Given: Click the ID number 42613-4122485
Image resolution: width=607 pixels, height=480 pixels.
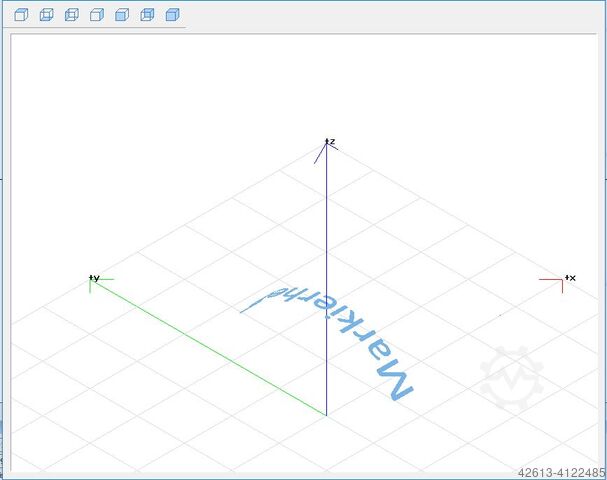Looking at the screenshot, I should pyautogui.click(x=560, y=471).
